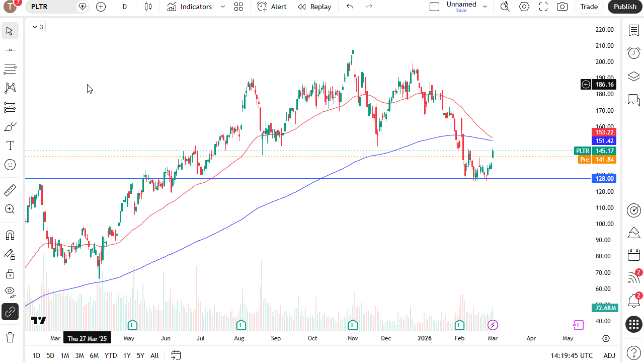The width and height of the screenshot is (644, 362).
Task: Select the 6M time range
Action: (94, 355)
